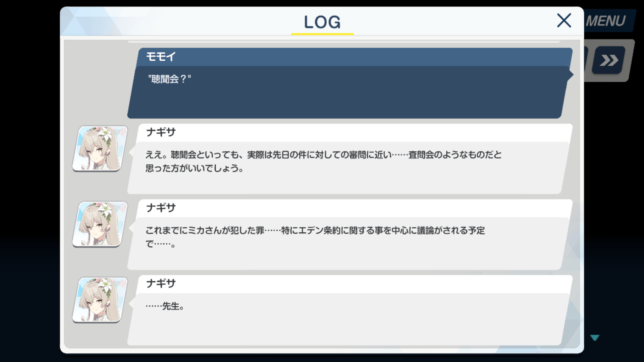Click Nagisa's avatar beside ミカさん message

100,224
